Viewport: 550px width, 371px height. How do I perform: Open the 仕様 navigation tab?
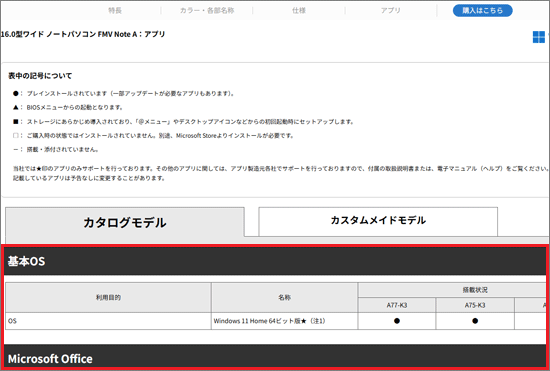pyautogui.click(x=299, y=11)
